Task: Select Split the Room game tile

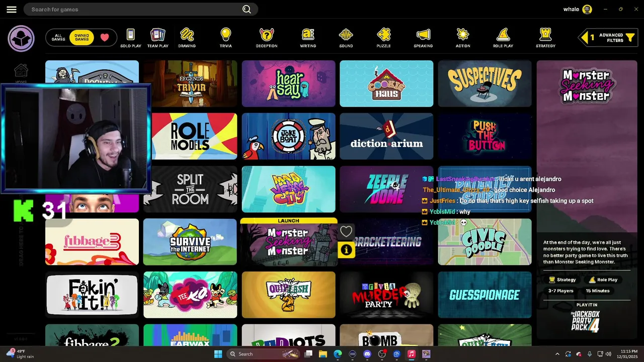Action: pos(194,189)
